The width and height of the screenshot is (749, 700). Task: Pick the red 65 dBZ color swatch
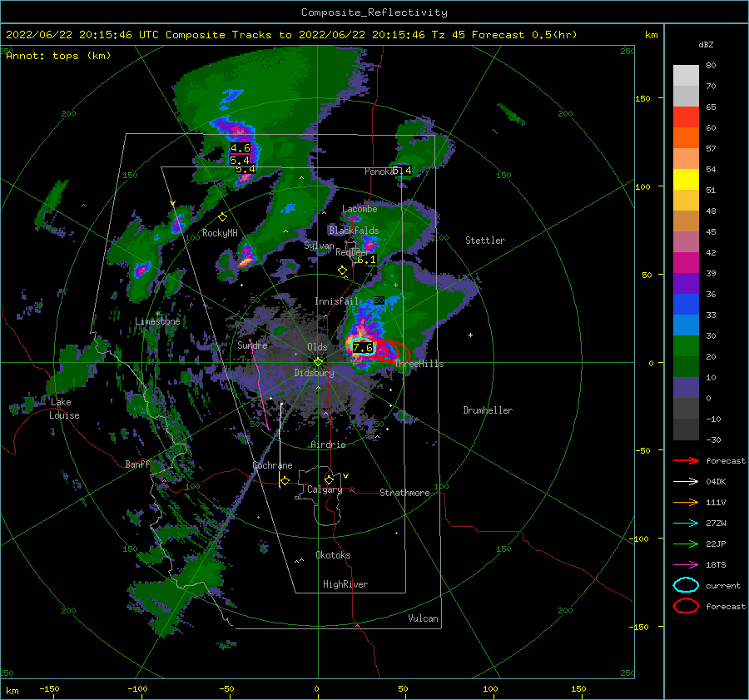[686, 117]
